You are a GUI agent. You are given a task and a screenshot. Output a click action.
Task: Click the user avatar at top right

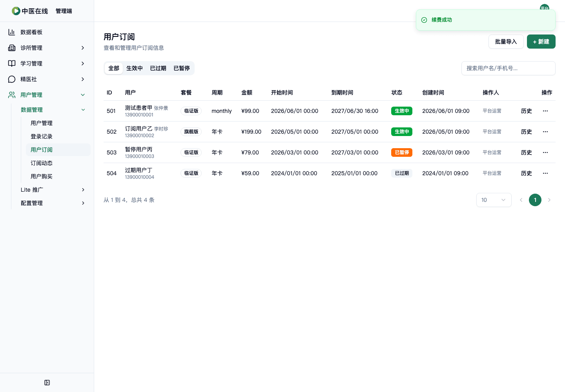(x=545, y=8)
